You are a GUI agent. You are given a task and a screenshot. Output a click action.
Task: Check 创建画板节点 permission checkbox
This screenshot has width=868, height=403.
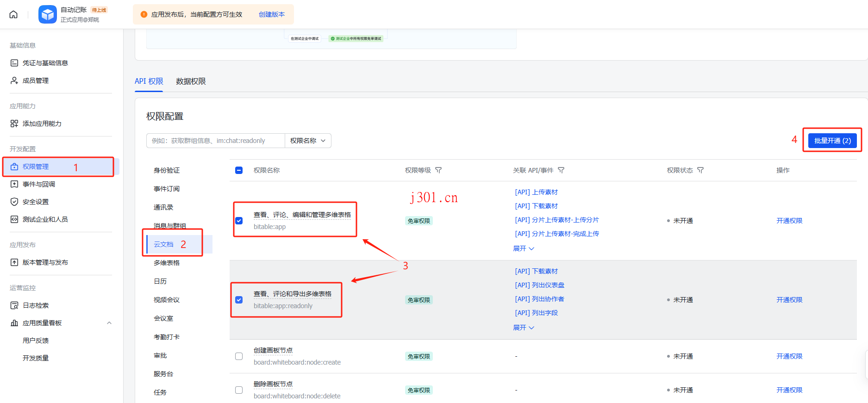(x=239, y=356)
